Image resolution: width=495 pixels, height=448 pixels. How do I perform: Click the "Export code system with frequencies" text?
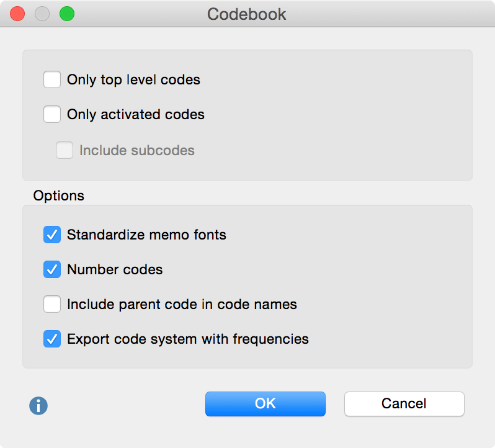point(188,339)
